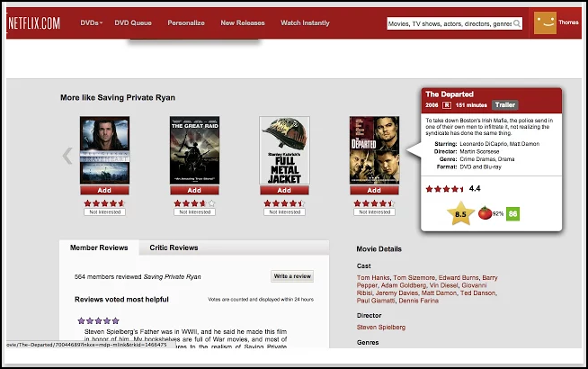Add Full Metal Jacket to the queue
Image resolution: width=588 pixels, height=369 pixels.
(284, 190)
